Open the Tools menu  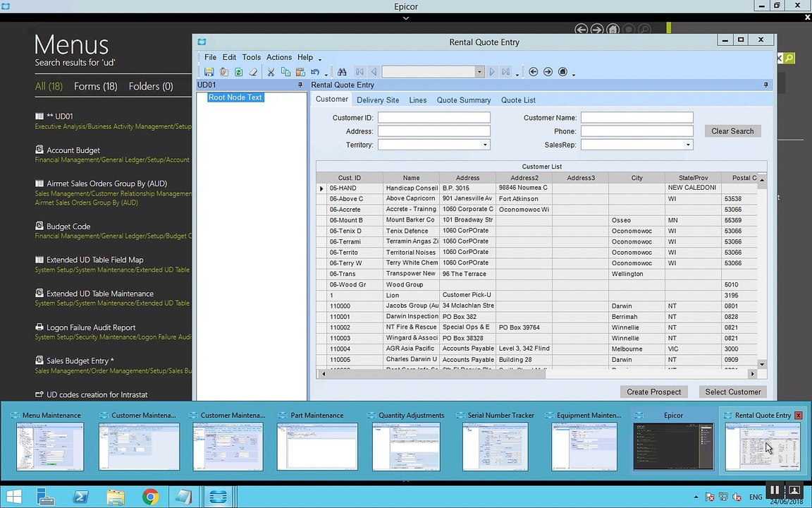(251, 58)
